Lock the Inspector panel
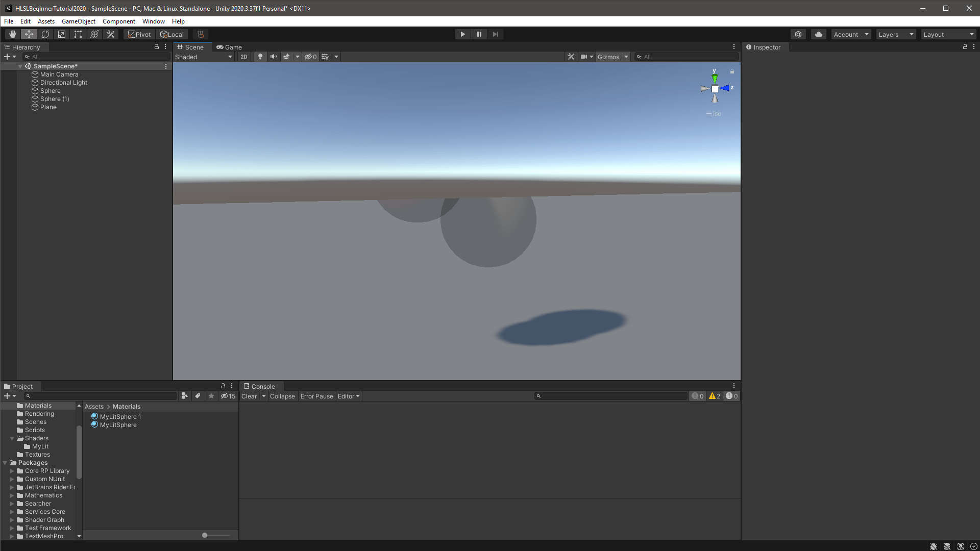This screenshot has width=980, height=551. 965,46
